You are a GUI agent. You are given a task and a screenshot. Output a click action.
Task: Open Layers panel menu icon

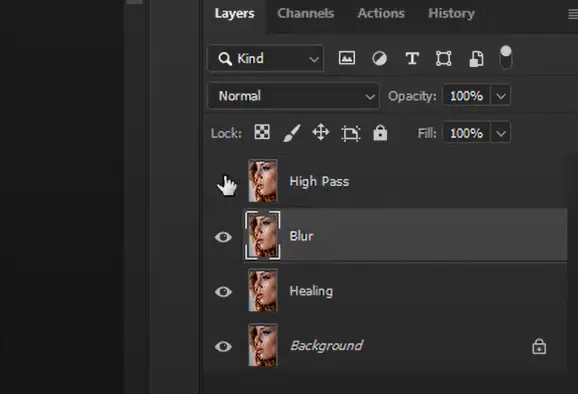572,15
